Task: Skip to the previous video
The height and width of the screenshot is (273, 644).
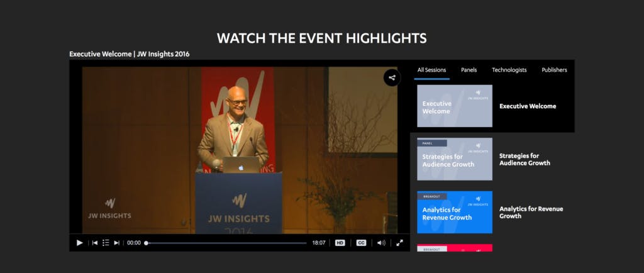Action: (x=95, y=243)
